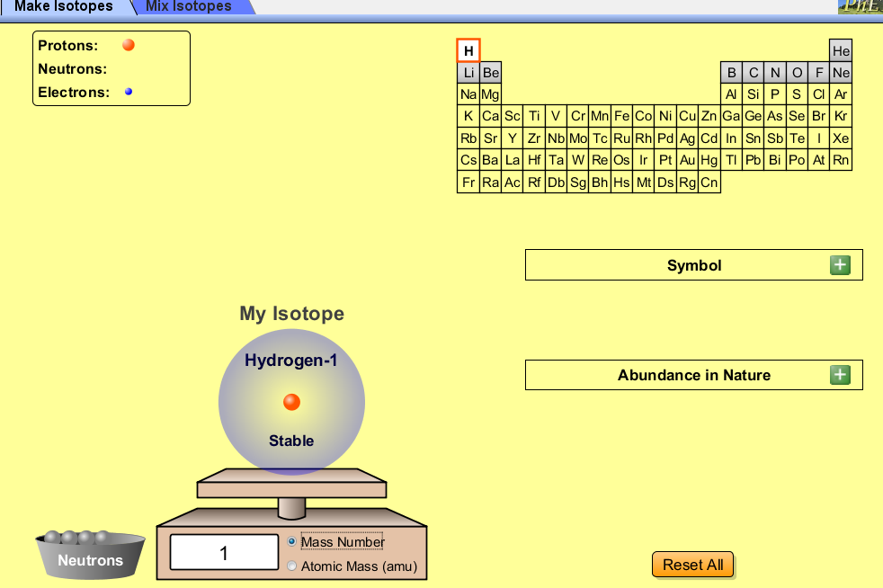Click the blue electron icon in legend

pyautogui.click(x=129, y=92)
